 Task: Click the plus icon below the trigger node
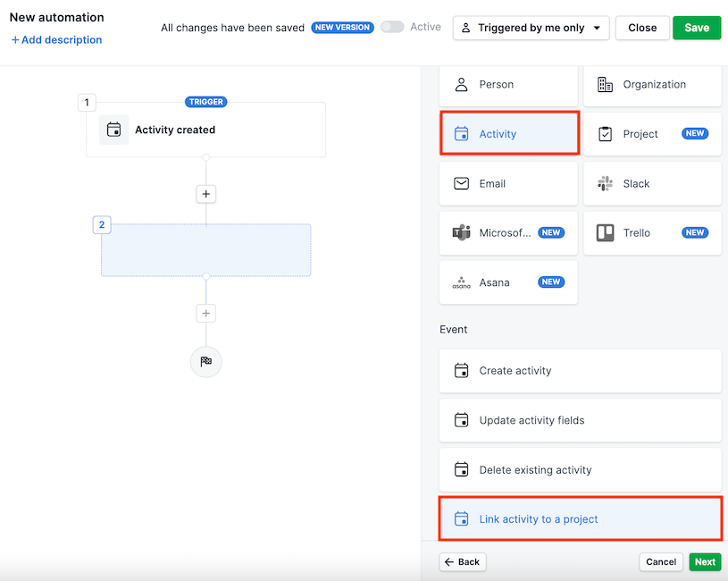point(205,194)
